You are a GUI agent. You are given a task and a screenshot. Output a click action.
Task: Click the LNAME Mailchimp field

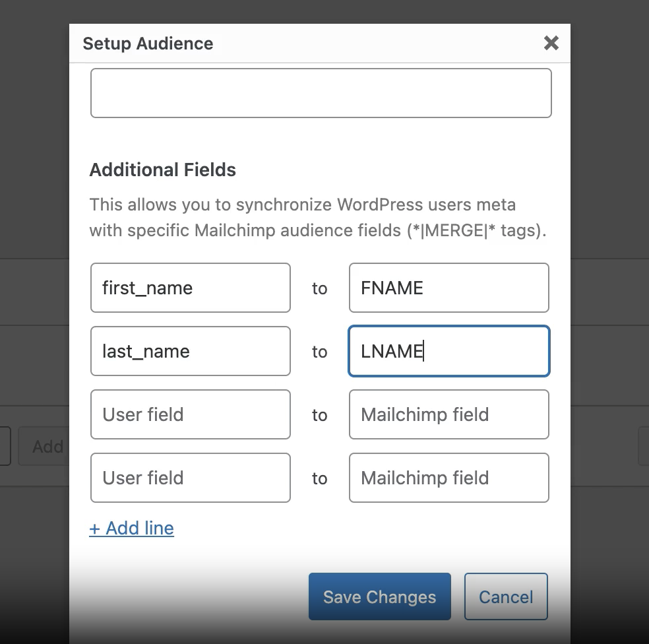click(448, 351)
